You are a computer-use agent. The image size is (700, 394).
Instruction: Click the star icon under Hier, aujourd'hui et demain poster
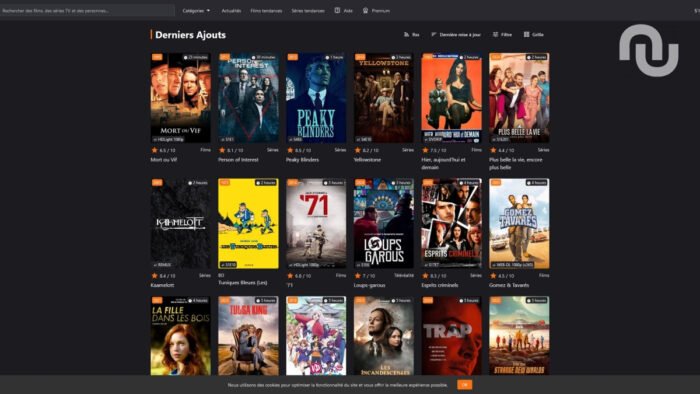click(425, 150)
